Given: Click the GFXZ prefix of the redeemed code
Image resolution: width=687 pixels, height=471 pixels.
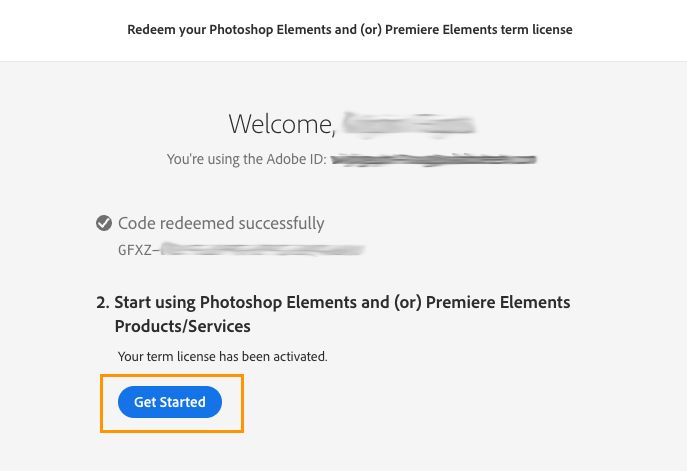Looking at the screenshot, I should click(x=135, y=250).
